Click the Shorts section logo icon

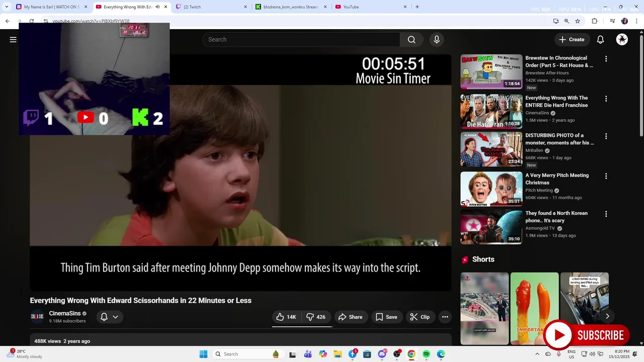465,259
